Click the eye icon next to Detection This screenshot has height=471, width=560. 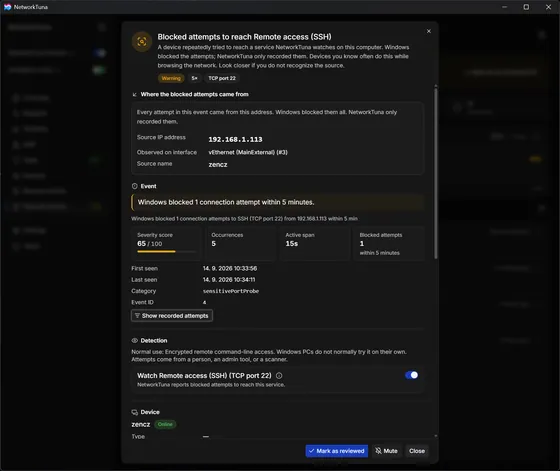pyautogui.click(x=135, y=341)
